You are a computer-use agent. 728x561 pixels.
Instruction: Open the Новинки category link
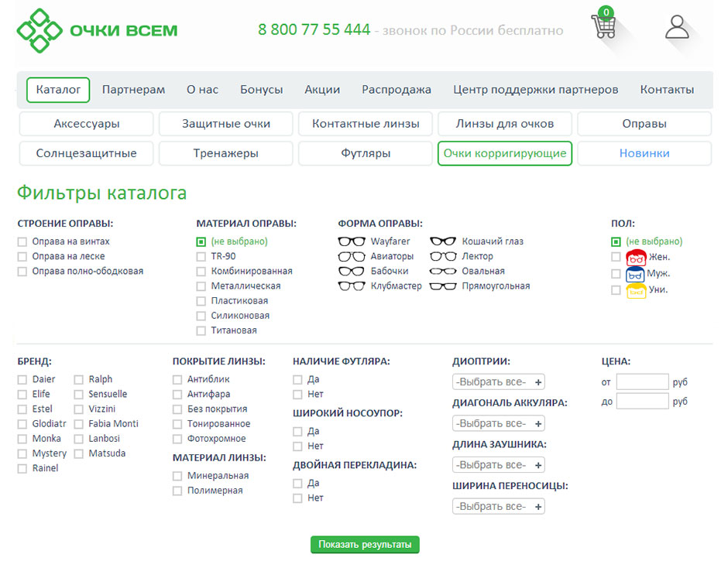tap(644, 153)
